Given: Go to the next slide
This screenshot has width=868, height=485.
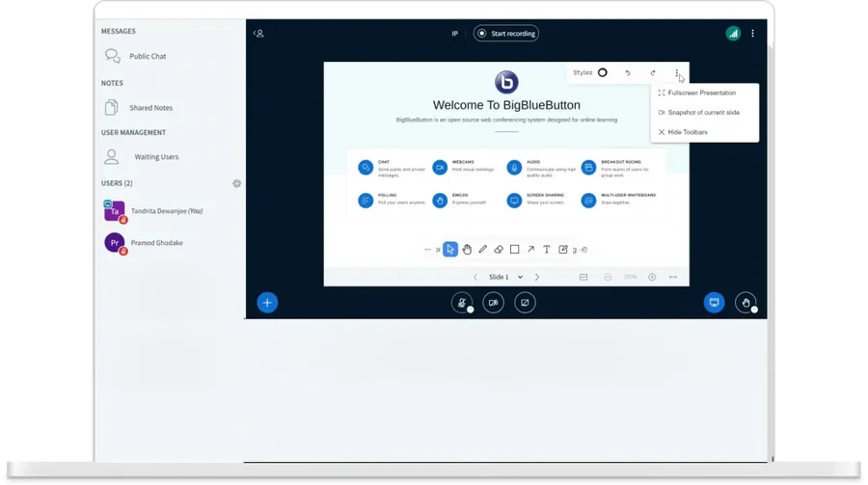Looking at the screenshot, I should coord(537,278).
